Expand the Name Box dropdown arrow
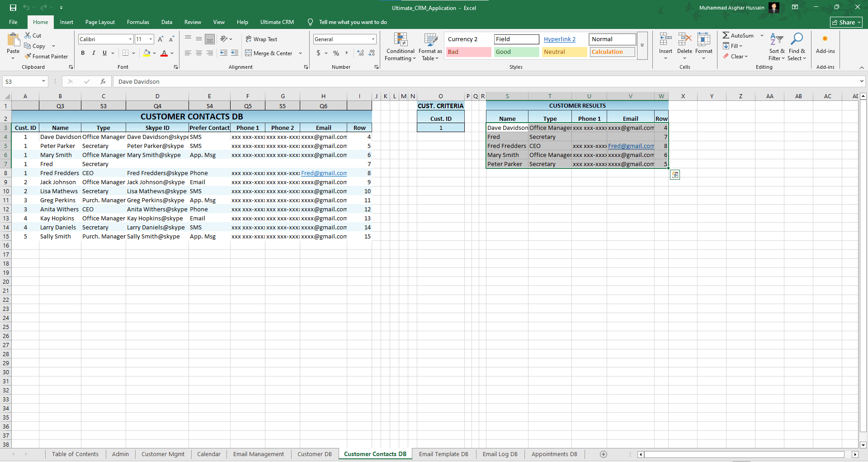This screenshot has height=462, width=868. pos(43,81)
